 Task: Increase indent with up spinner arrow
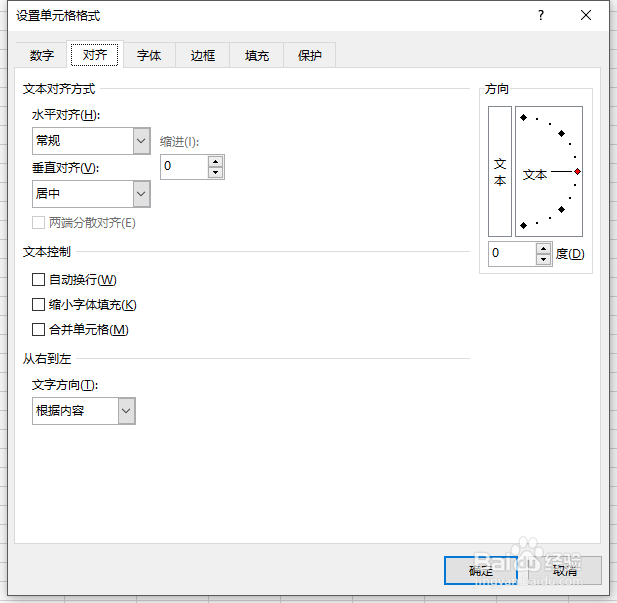click(x=215, y=160)
